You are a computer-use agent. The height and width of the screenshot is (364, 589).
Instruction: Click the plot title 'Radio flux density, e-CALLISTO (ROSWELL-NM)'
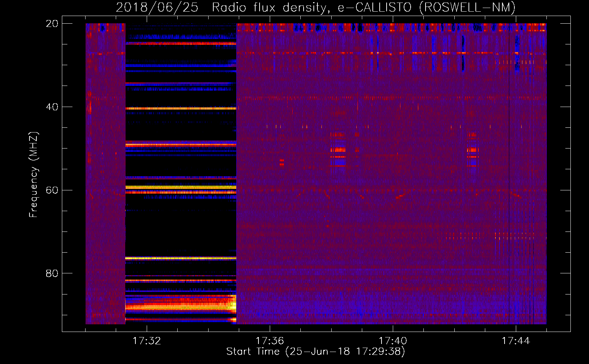[x=364, y=7]
